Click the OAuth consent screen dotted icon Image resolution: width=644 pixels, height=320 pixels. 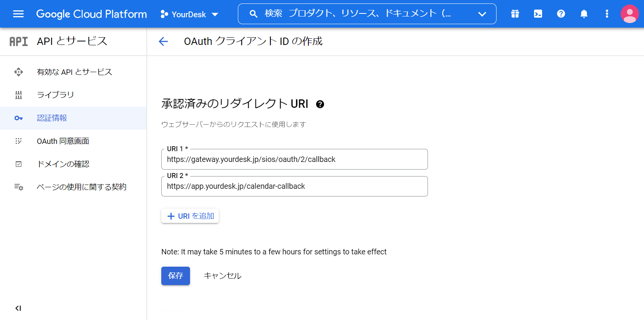click(x=18, y=141)
